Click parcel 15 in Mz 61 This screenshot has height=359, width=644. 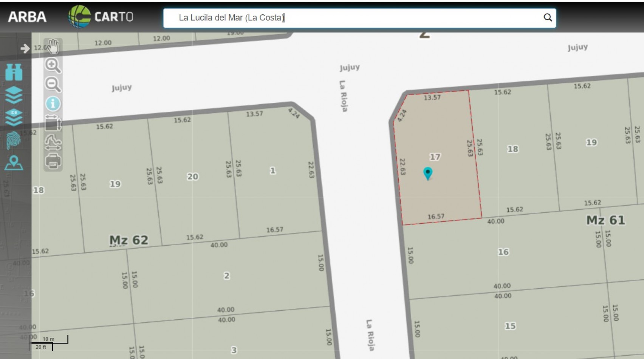click(510, 326)
